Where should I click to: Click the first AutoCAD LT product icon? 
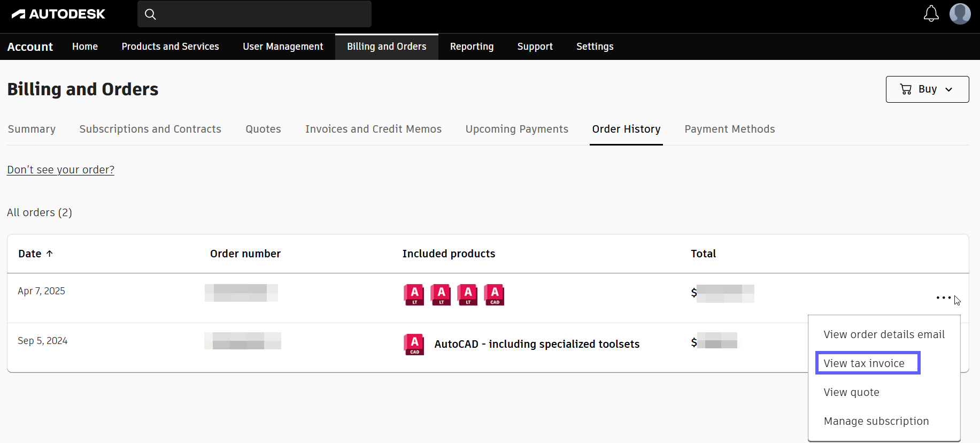tap(414, 294)
